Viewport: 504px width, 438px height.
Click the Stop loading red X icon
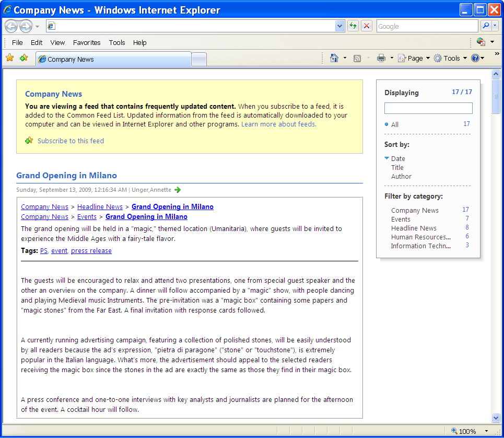click(366, 25)
